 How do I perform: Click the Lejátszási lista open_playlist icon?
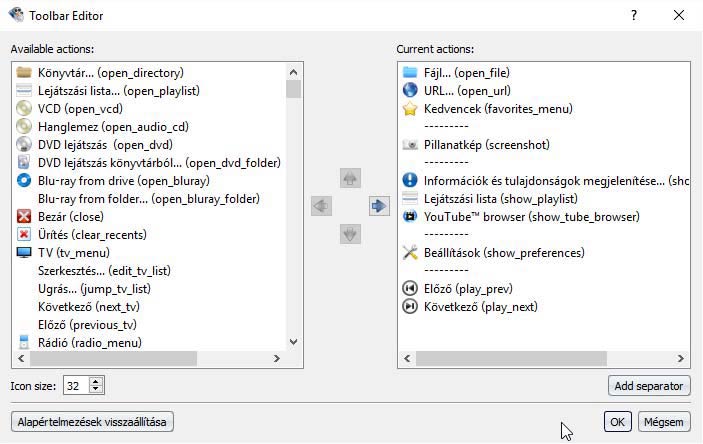point(24,91)
